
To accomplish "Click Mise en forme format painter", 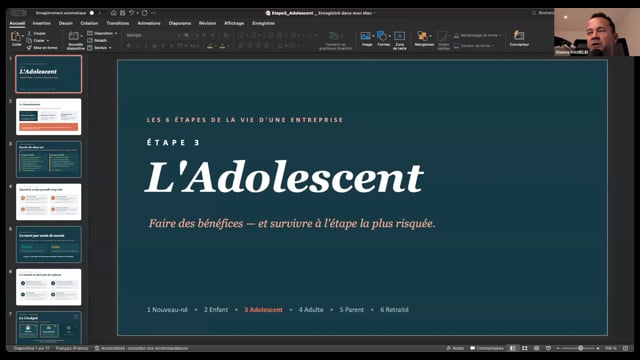I will [42, 48].
